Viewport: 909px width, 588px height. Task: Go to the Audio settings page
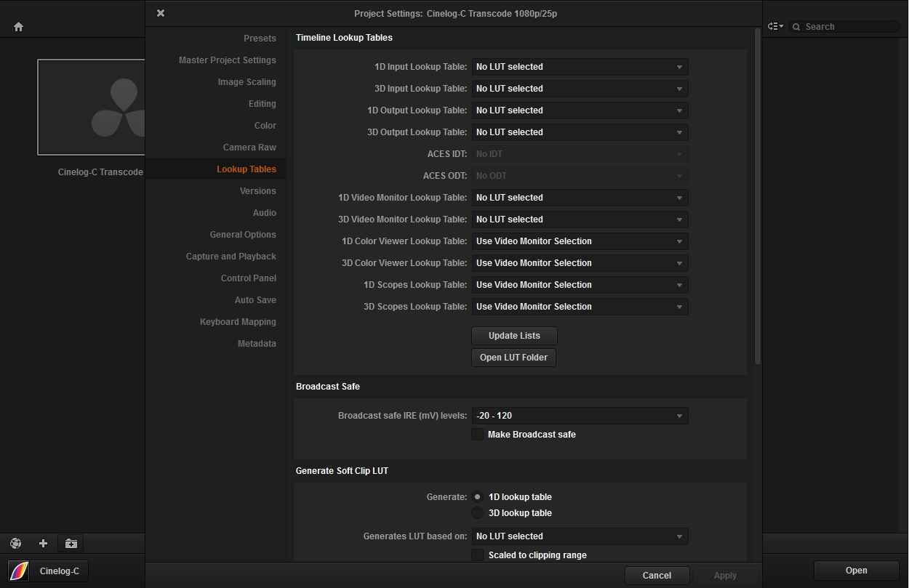pyautogui.click(x=265, y=213)
